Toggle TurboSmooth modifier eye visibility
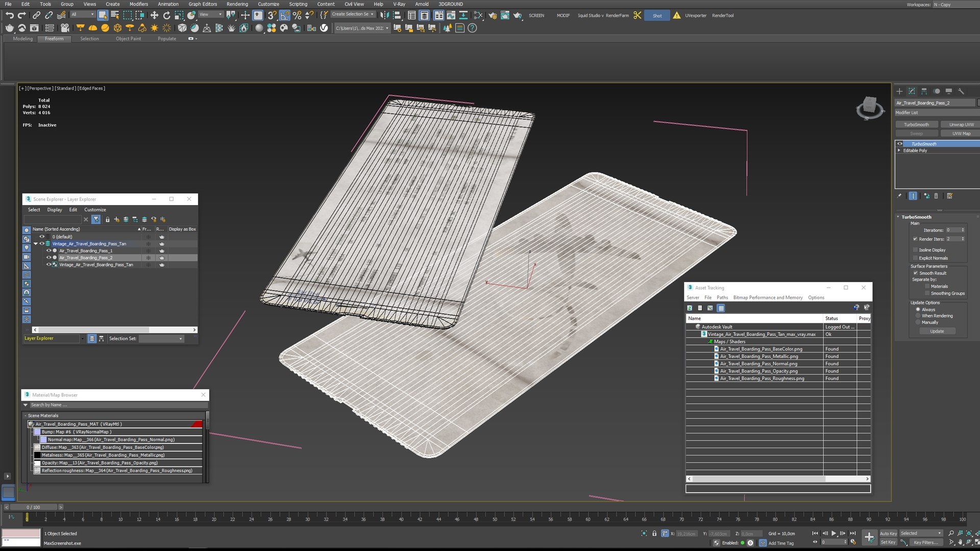The width and height of the screenshot is (980, 551). pos(900,144)
